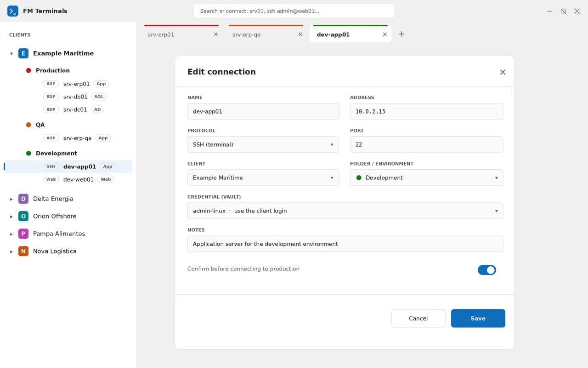Close the Edit connection dialog

[x=503, y=72]
